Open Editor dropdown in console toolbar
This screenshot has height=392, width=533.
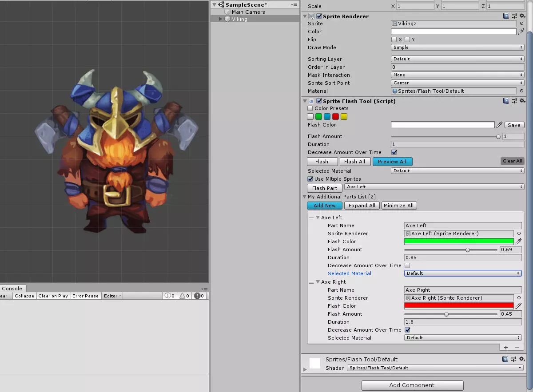point(113,296)
